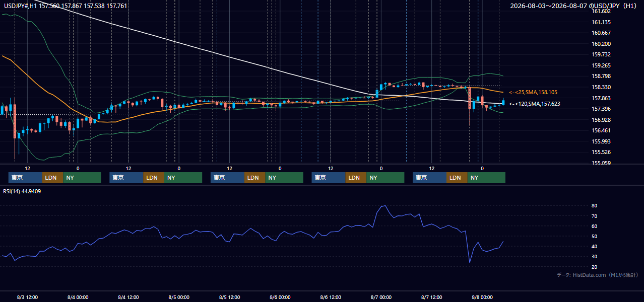Click price axis label 161.135
The height and width of the screenshot is (302, 644).
(601, 22)
